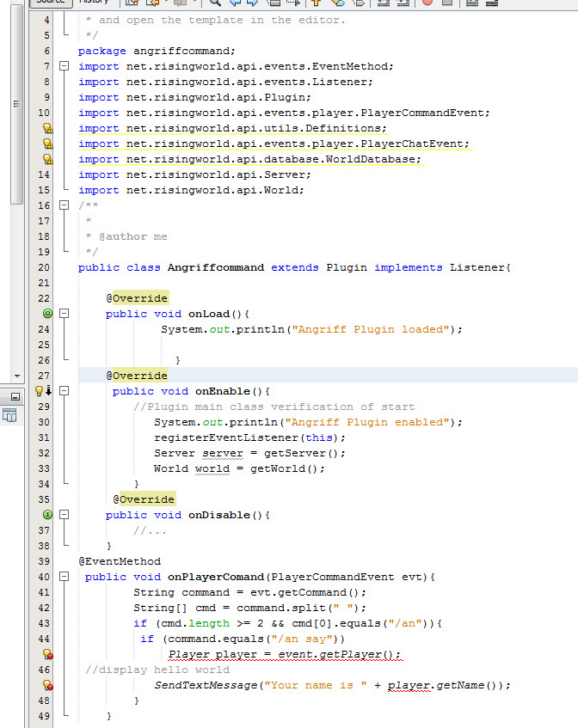Click @Override annotation above onDisable
Viewport: 578px width, 728px height.
[x=144, y=499]
